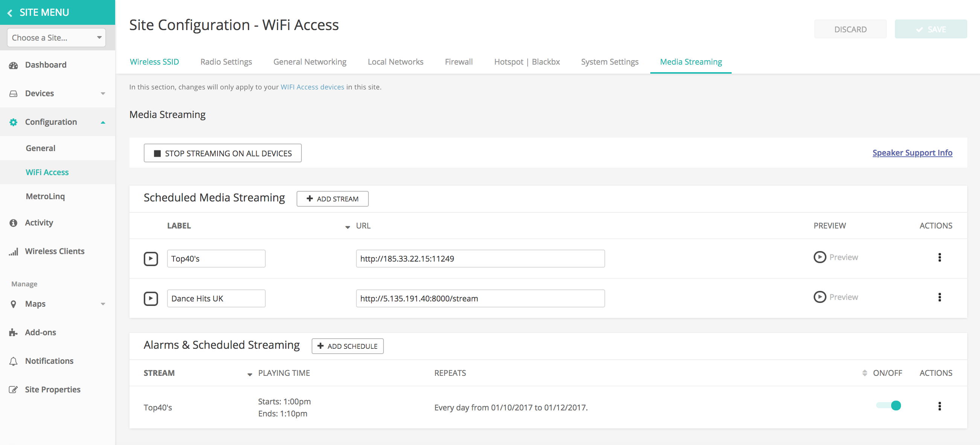Open the Choose a Site dropdown
Image resolution: width=980 pixels, height=445 pixels.
(x=56, y=38)
